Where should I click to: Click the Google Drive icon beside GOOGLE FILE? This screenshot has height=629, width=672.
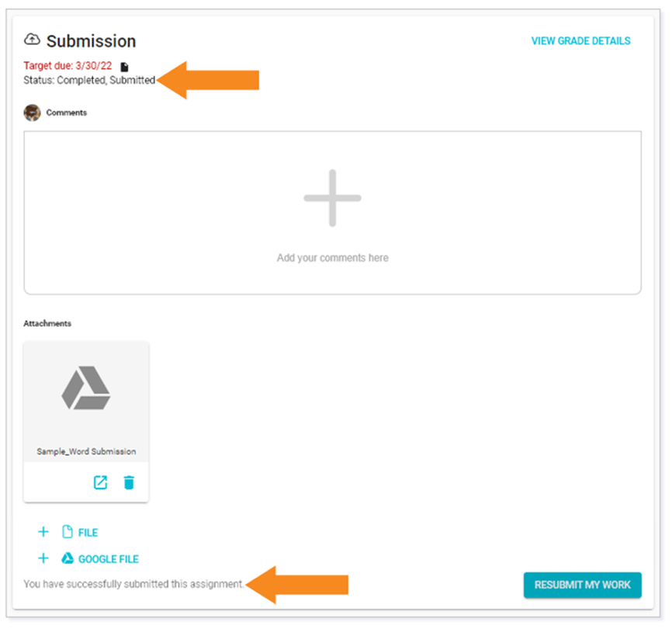pos(68,558)
